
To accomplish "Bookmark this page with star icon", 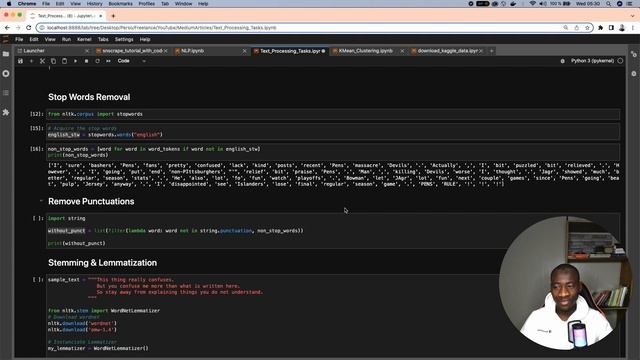I will pos(587,28).
